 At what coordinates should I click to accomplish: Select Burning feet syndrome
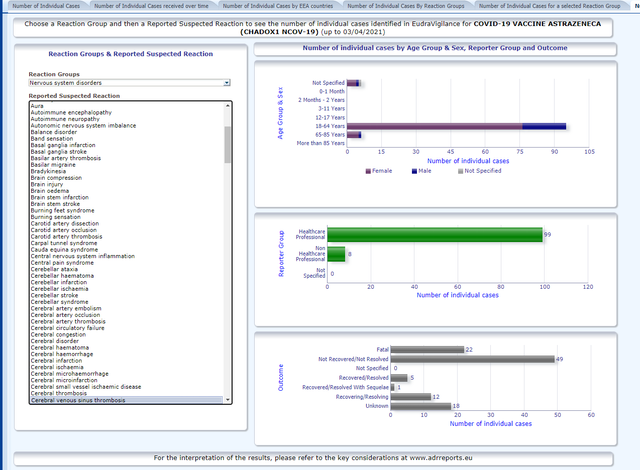pos(62,210)
